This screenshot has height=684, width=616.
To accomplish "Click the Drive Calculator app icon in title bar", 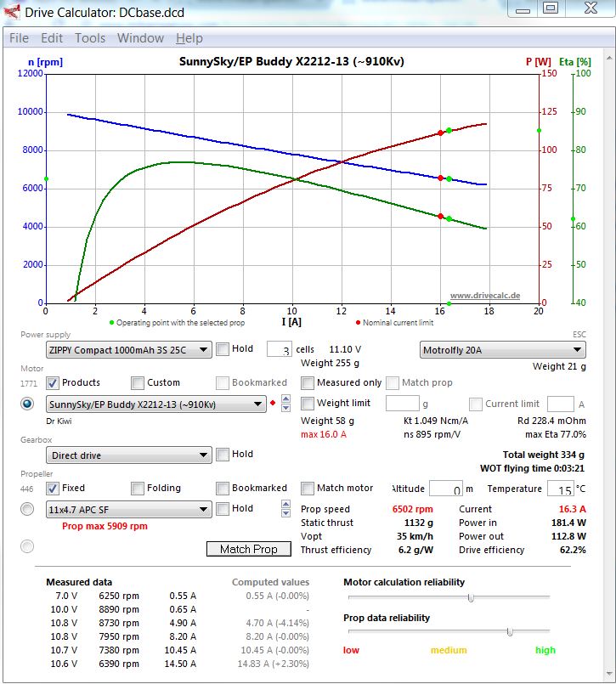I will 13,12.
